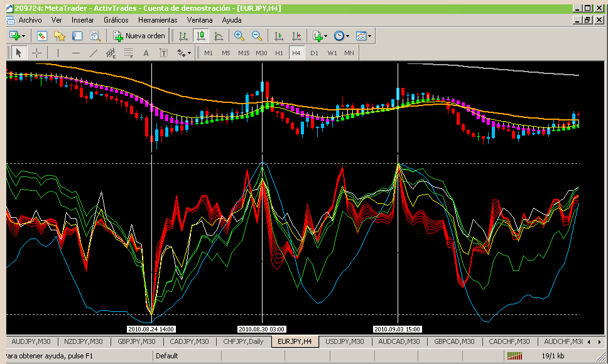Click the Zoom Out magnifier icon
The image size is (608, 364).
[x=256, y=36]
